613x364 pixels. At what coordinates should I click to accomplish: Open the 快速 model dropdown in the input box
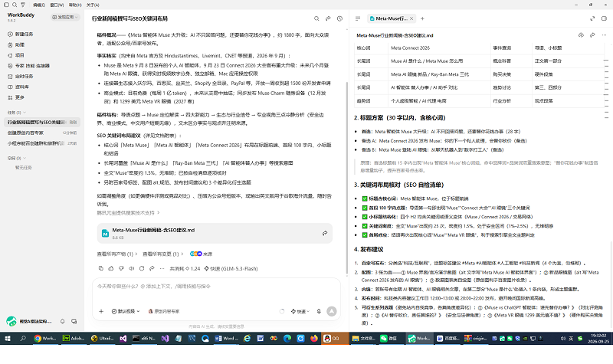click(x=300, y=311)
